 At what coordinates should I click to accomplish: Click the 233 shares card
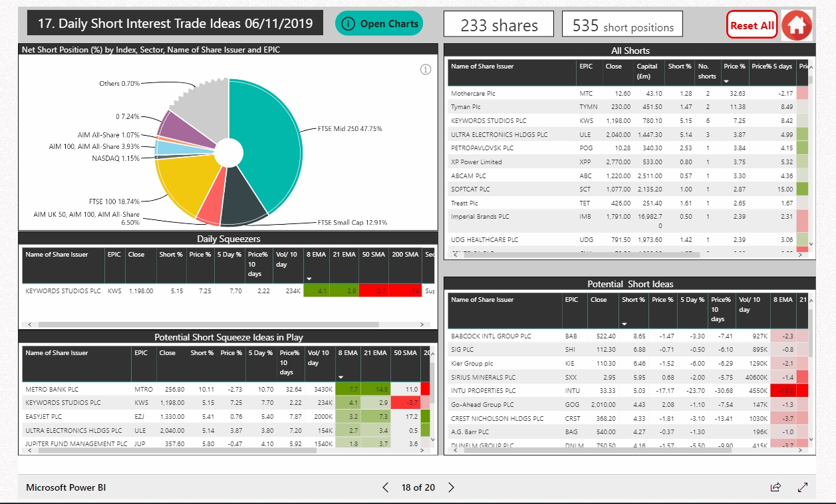[x=499, y=26]
